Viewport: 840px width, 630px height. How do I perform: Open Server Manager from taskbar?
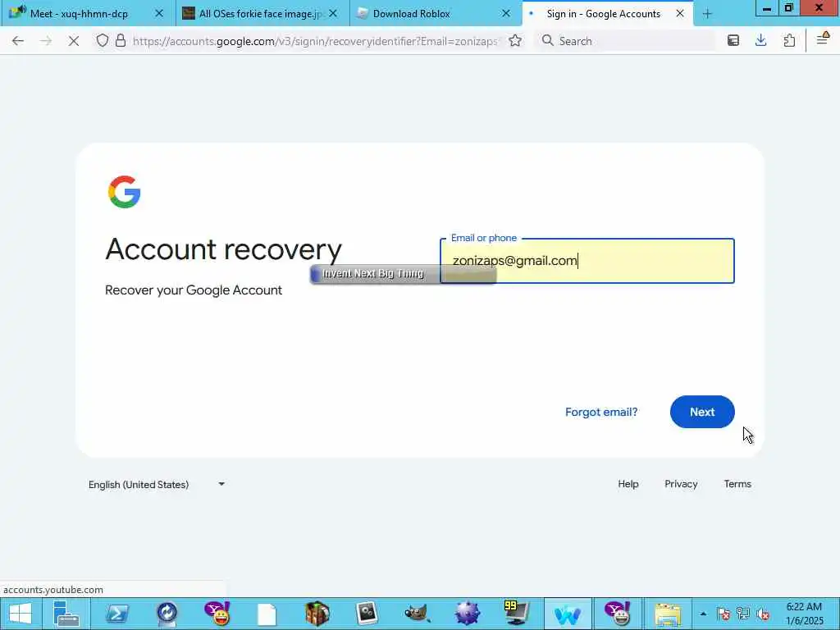[x=66, y=614]
